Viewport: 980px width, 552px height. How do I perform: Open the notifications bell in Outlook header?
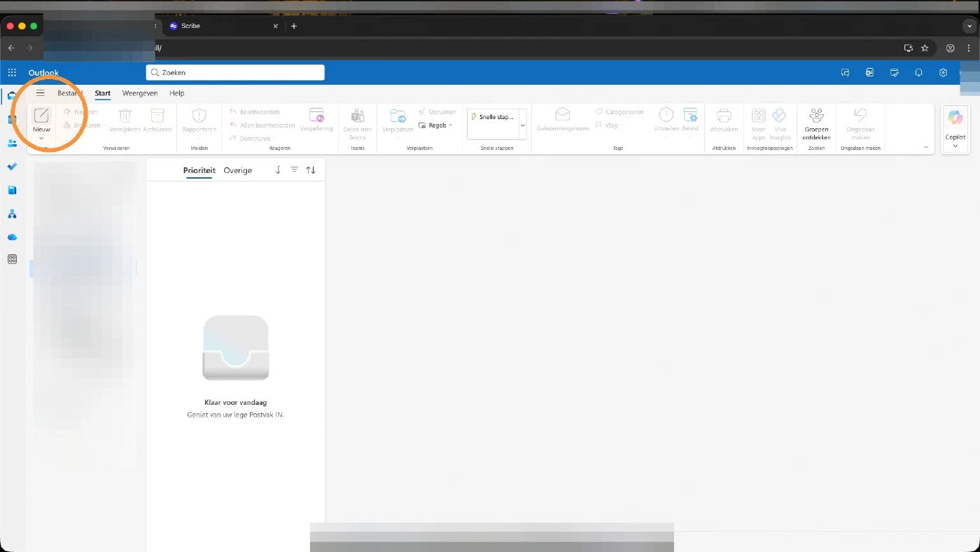tap(919, 73)
